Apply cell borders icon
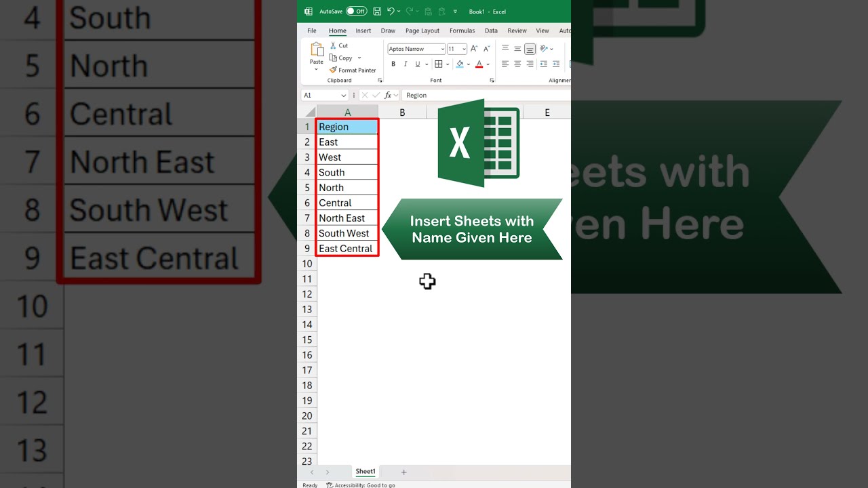Image resolution: width=868 pixels, height=488 pixels. click(x=439, y=64)
